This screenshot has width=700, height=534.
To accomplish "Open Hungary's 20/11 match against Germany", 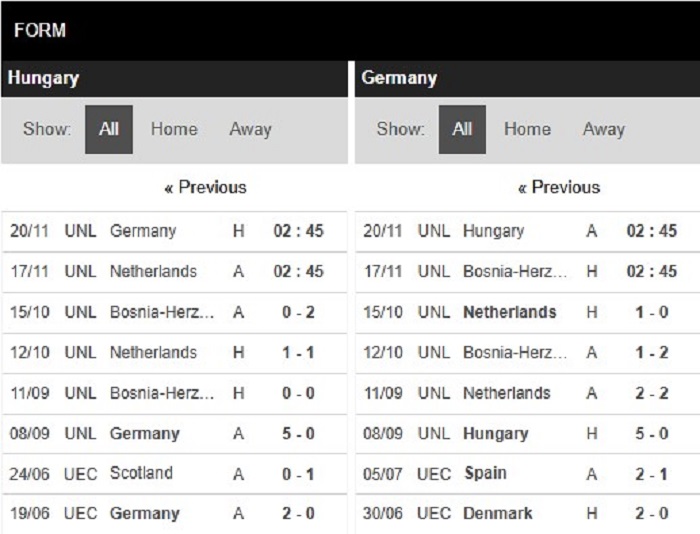I will click(x=175, y=231).
